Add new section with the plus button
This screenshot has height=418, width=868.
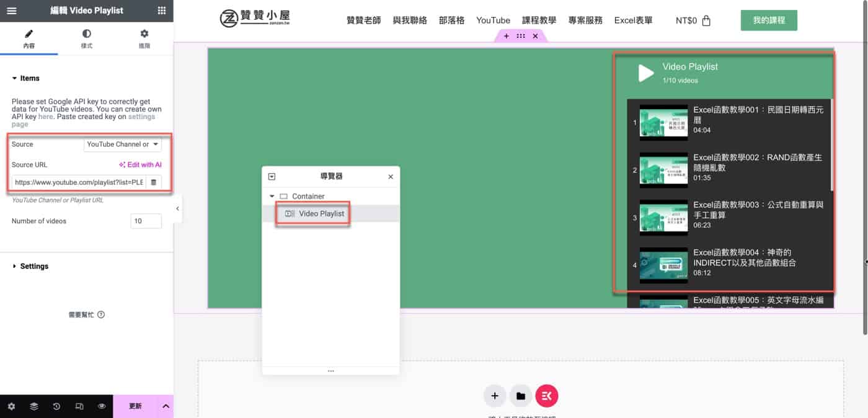click(494, 396)
